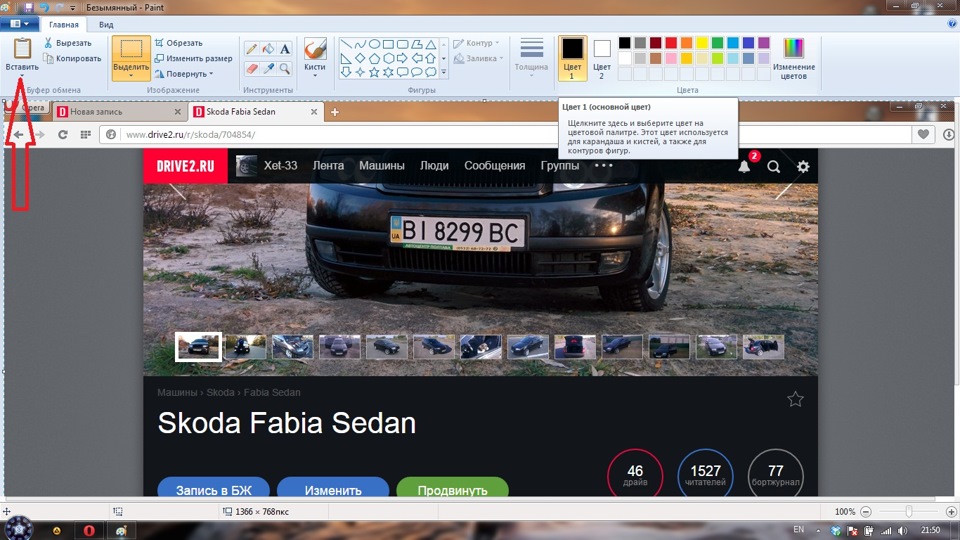Pick the red palette color
This screenshot has height=540, width=960.
click(671, 43)
